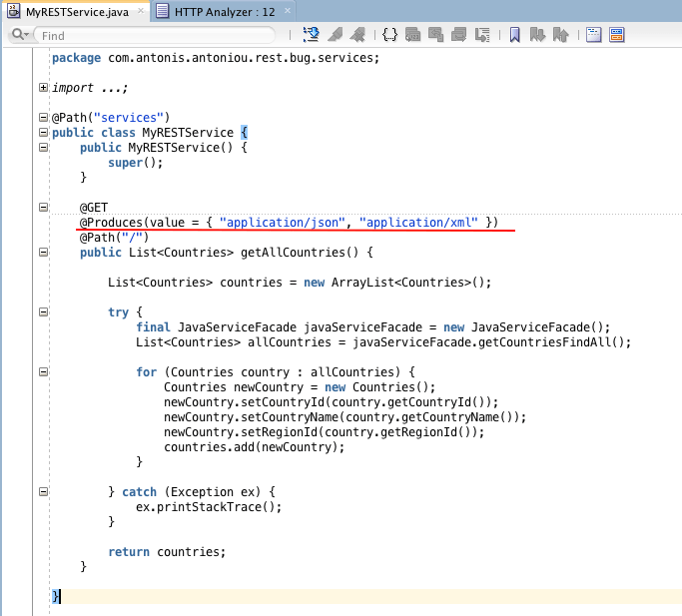Image resolution: width=682 pixels, height=616 pixels.
Task: Collapse the for loop block
Action: tap(43, 372)
